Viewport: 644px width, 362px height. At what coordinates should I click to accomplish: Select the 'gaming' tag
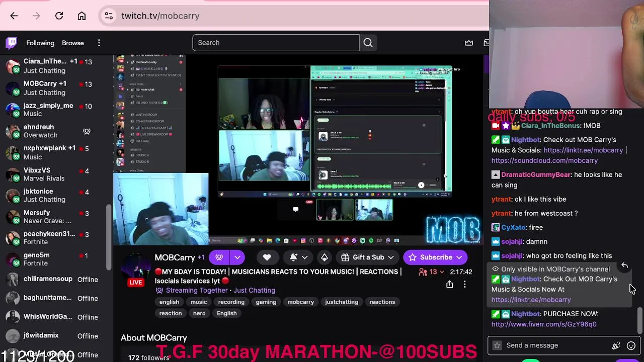point(266,302)
